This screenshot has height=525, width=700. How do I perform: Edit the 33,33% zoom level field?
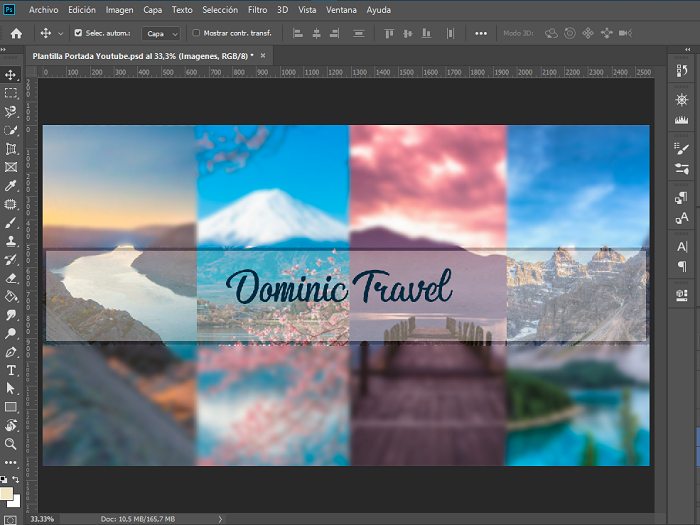[x=42, y=519]
